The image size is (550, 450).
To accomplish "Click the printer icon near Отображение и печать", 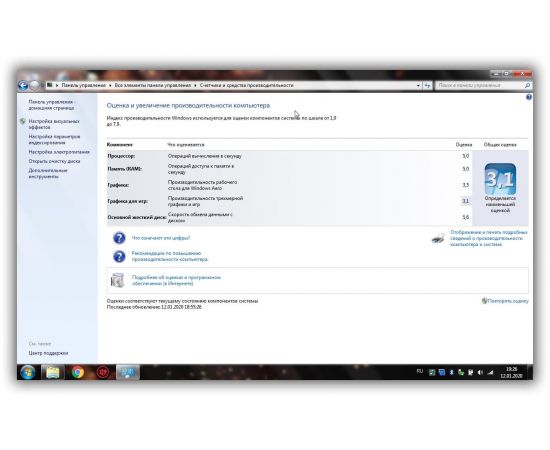I will click(438, 239).
